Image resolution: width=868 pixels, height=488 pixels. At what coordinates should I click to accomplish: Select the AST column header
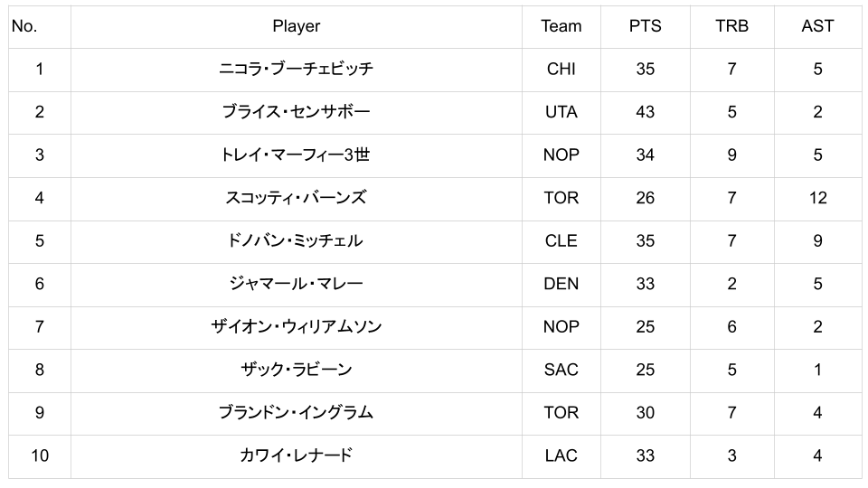point(817,26)
